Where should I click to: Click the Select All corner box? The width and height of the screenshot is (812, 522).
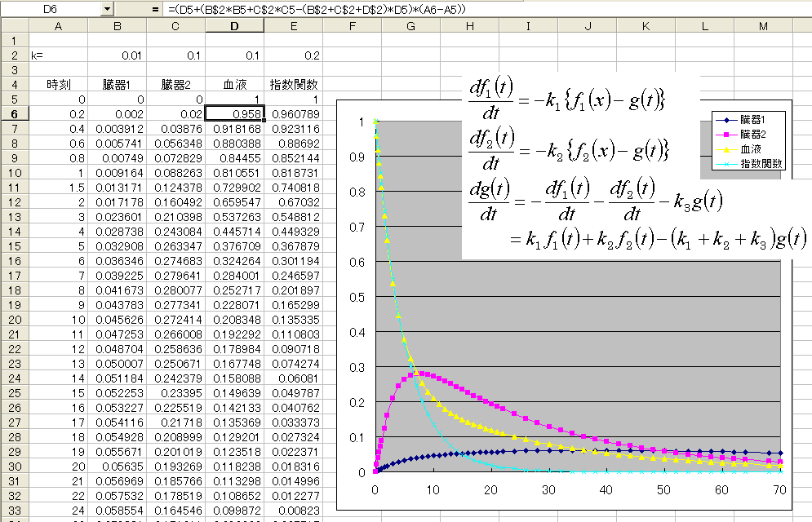coord(15,26)
